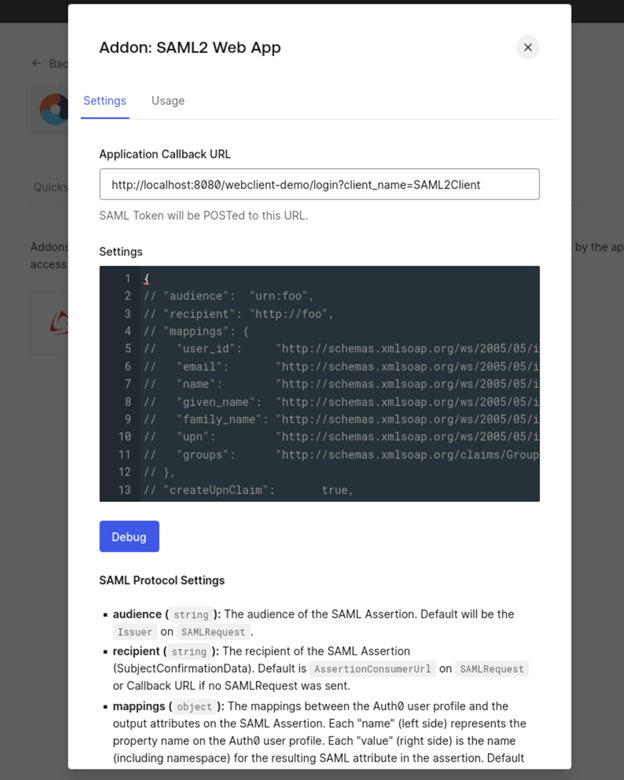Click the "mappings" line in code editor
624x780 pixels.
pos(196,331)
